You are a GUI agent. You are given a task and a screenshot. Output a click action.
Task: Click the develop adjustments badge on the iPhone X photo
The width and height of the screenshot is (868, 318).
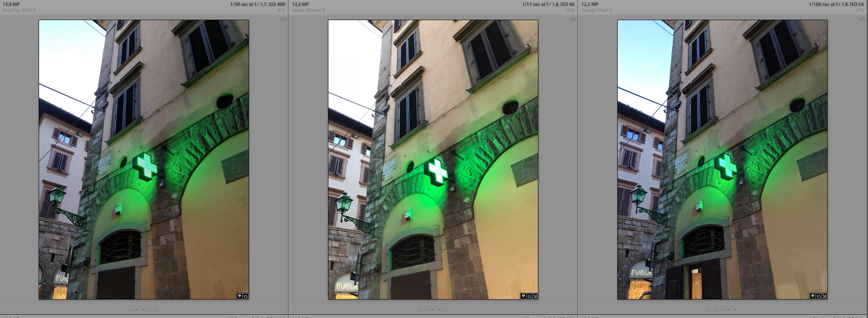535,296
